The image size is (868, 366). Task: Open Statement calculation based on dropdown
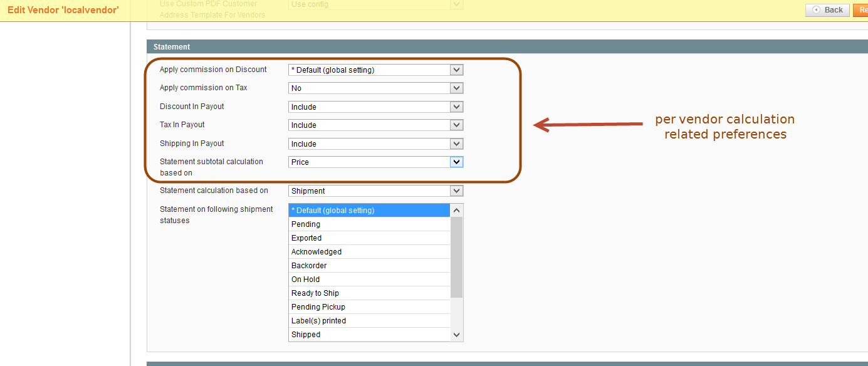(x=376, y=191)
